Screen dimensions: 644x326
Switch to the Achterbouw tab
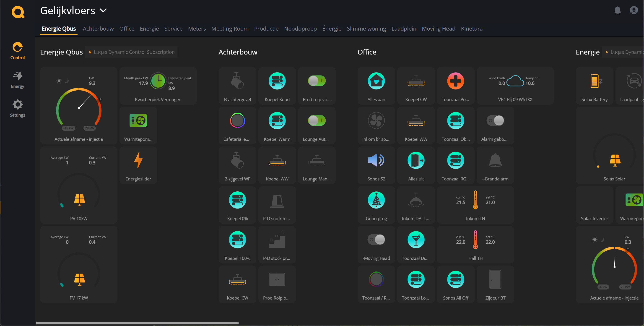[98, 29]
